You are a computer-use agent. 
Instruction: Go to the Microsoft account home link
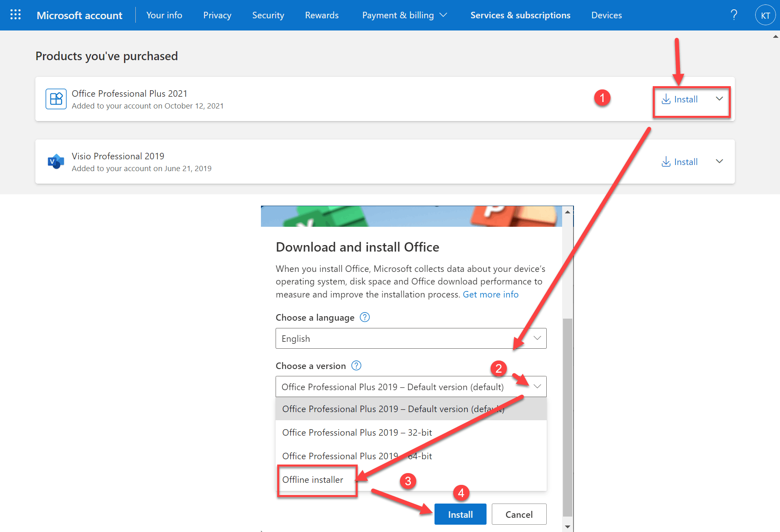[80, 15]
